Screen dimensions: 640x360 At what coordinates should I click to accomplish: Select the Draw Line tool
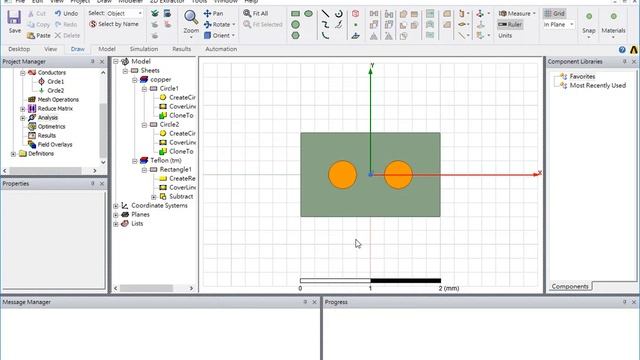pyautogui.click(x=325, y=13)
